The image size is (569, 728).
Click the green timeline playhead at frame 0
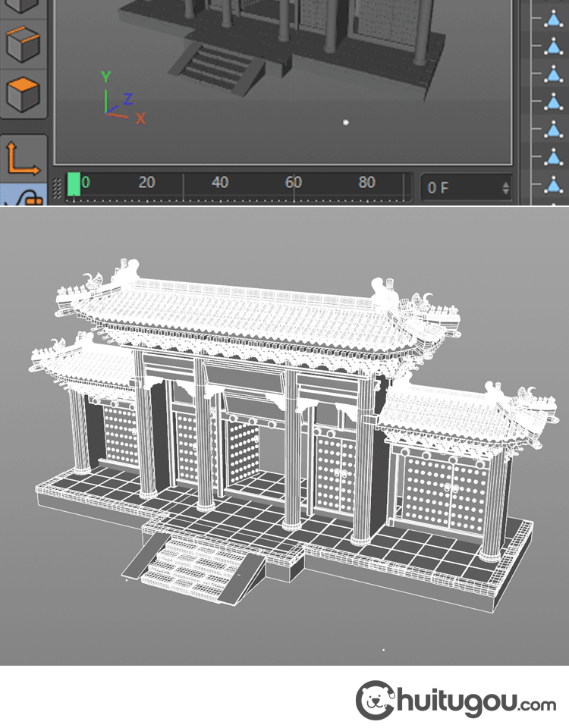(74, 184)
